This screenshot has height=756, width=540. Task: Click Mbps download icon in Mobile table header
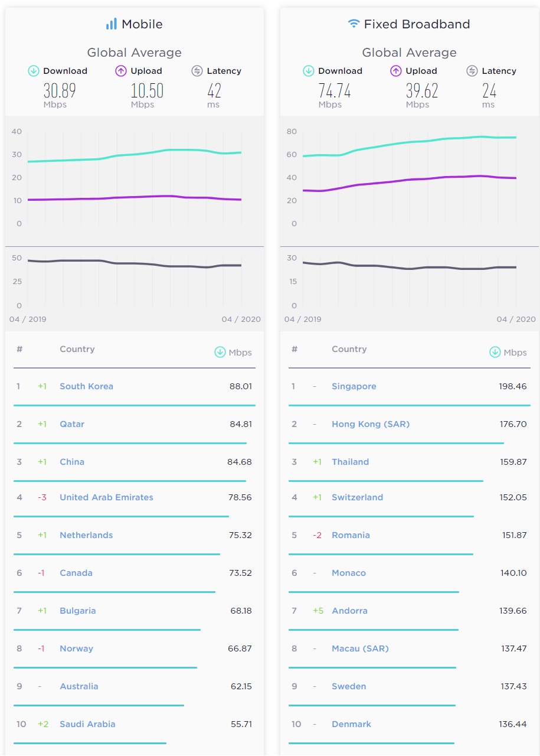coord(220,352)
